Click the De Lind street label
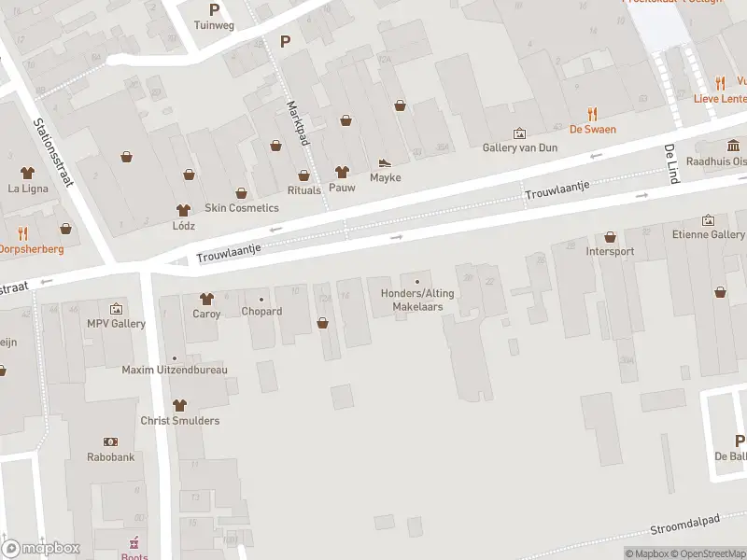 (x=671, y=163)
